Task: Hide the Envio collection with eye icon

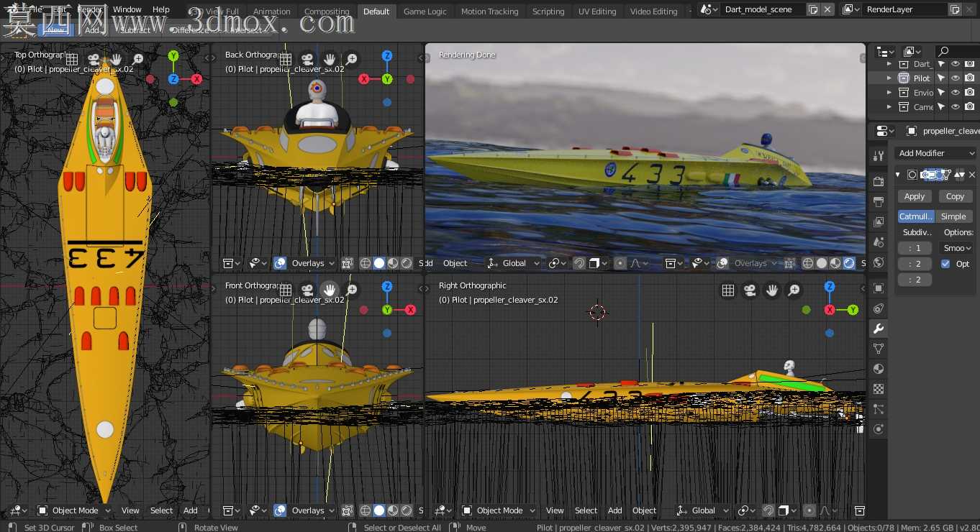Action: click(956, 92)
